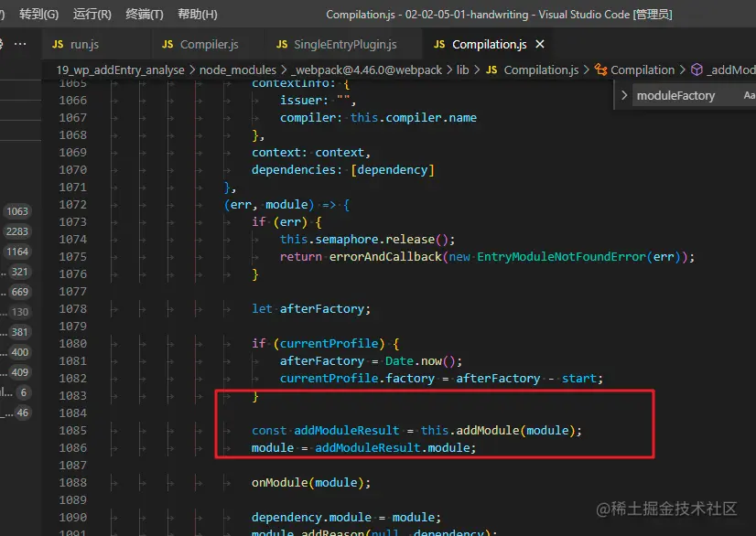The height and width of the screenshot is (536, 756).
Task: Click line number 1085 in gutter
Action: coord(73,431)
